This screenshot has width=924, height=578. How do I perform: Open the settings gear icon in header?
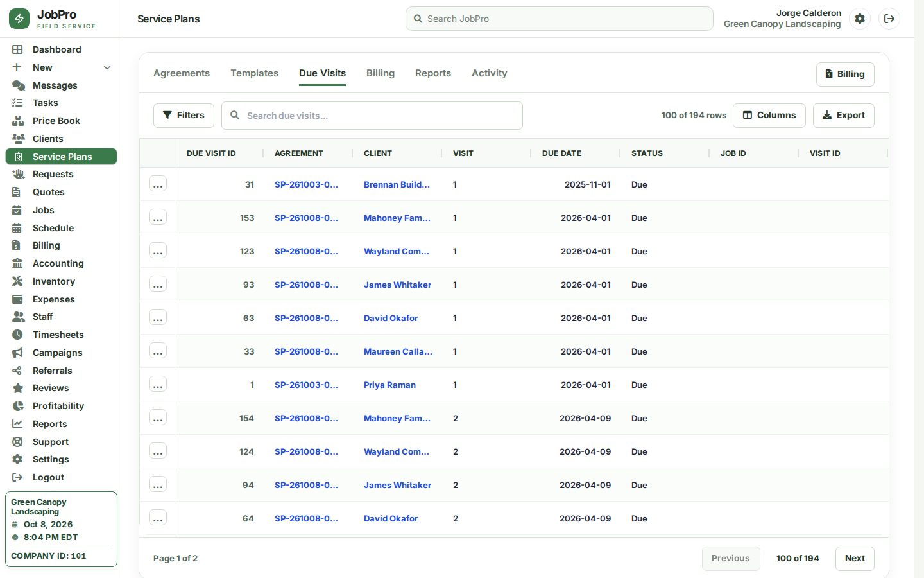coord(860,19)
